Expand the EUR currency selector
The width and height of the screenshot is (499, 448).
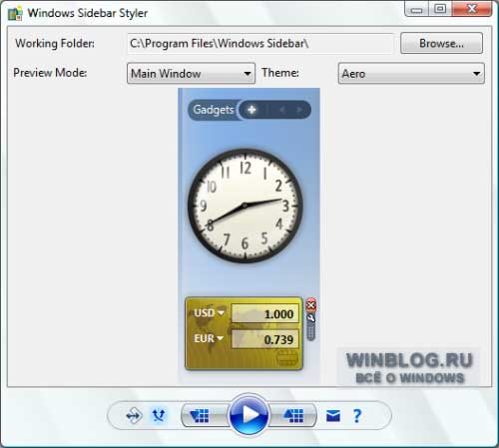coord(209,338)
